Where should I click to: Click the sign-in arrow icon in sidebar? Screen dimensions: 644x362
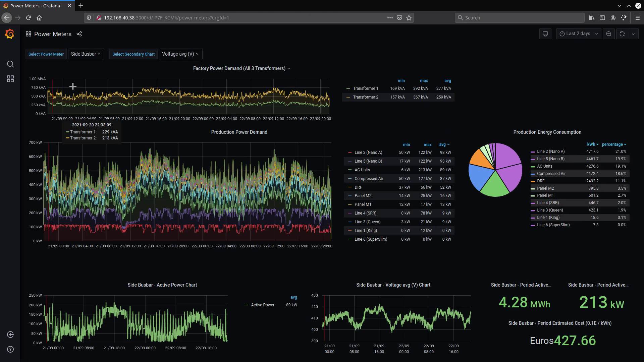tap(10, 335)
